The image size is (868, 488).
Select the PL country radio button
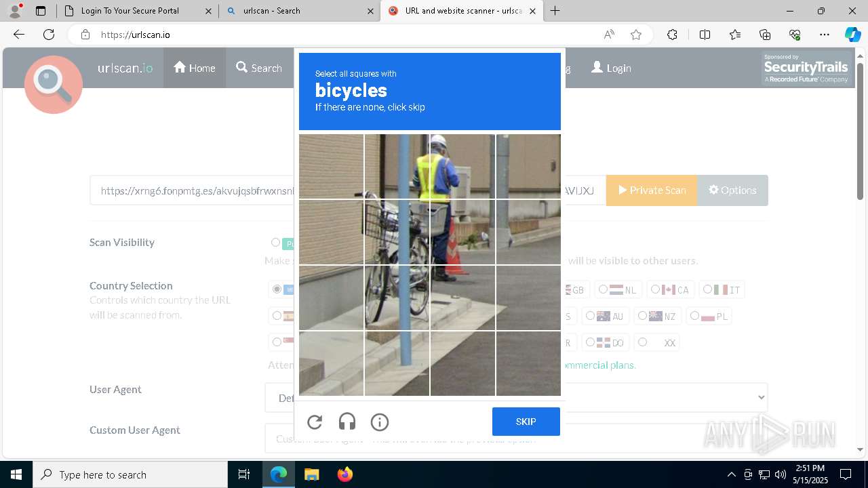click(x=694, y=316)
